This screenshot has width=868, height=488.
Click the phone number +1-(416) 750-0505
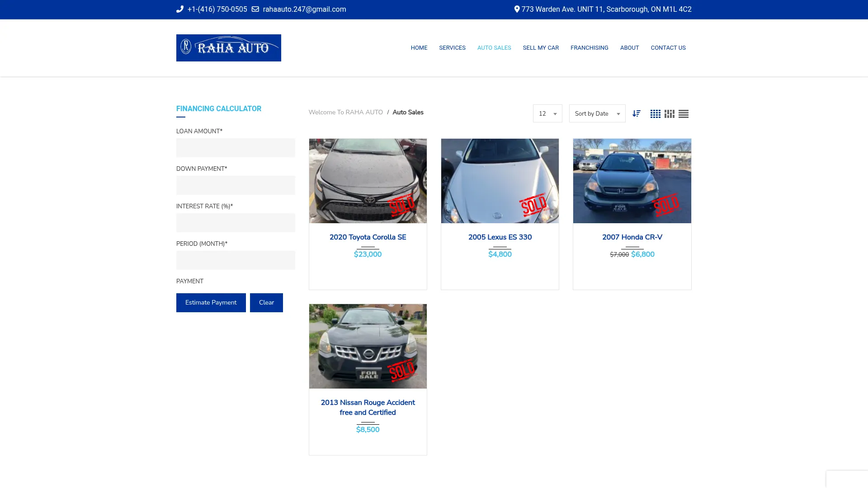217,9
